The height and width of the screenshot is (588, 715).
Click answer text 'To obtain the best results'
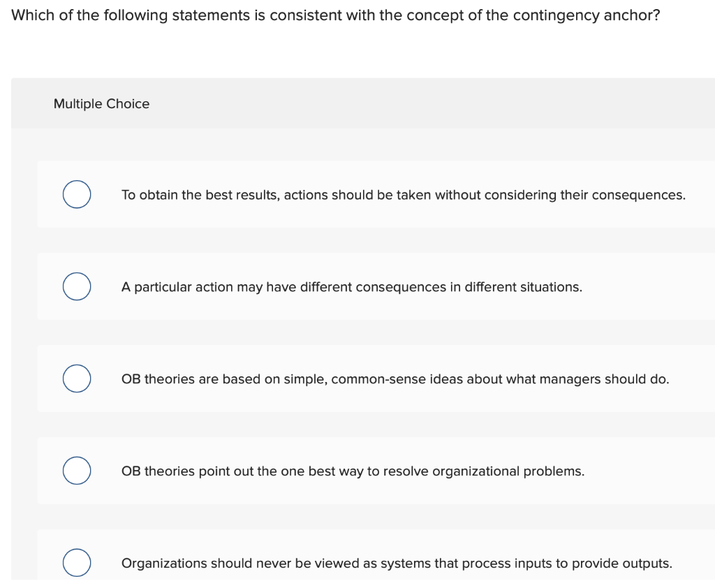[x=404, y=195]
